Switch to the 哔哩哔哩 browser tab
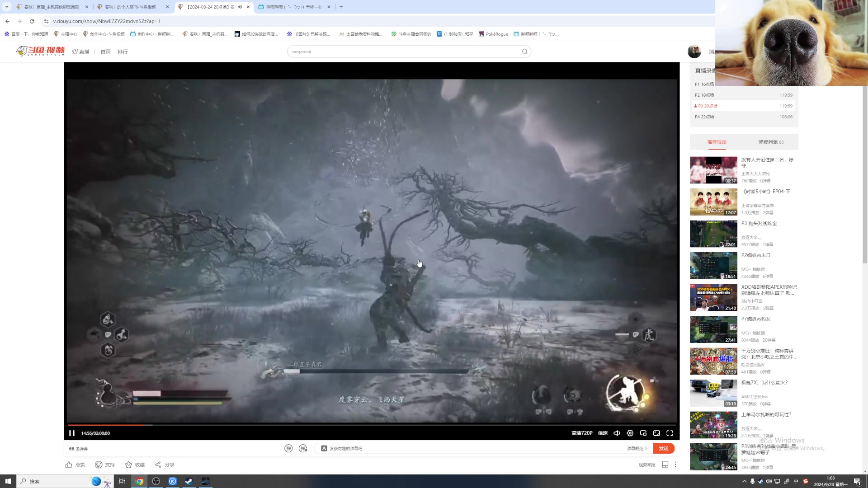868x488 pixels. tap(294, 7)
